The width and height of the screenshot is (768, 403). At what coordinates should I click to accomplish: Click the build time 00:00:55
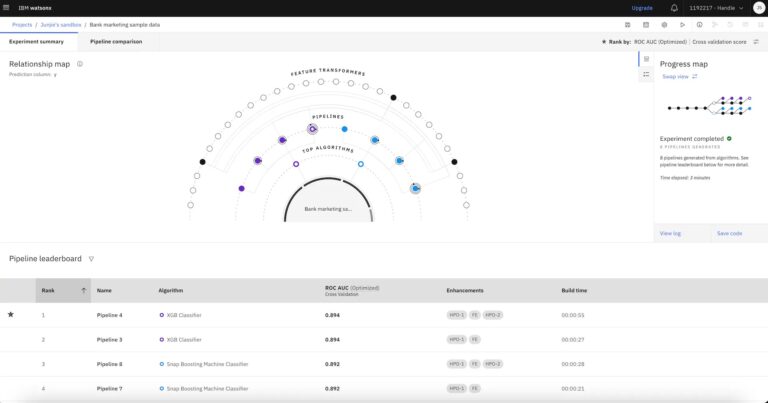[573, 315]
